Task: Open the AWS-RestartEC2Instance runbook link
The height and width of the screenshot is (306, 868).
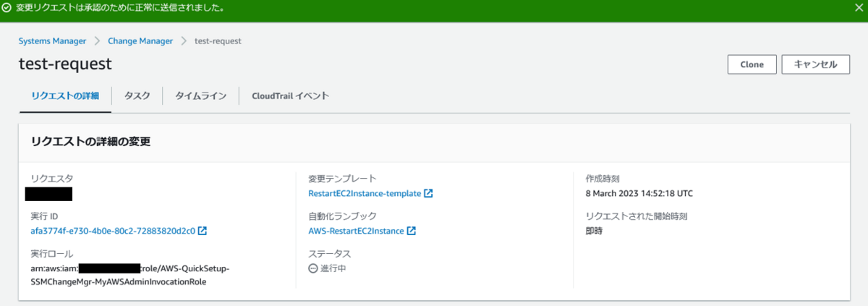Action: (x=355, y=231)
